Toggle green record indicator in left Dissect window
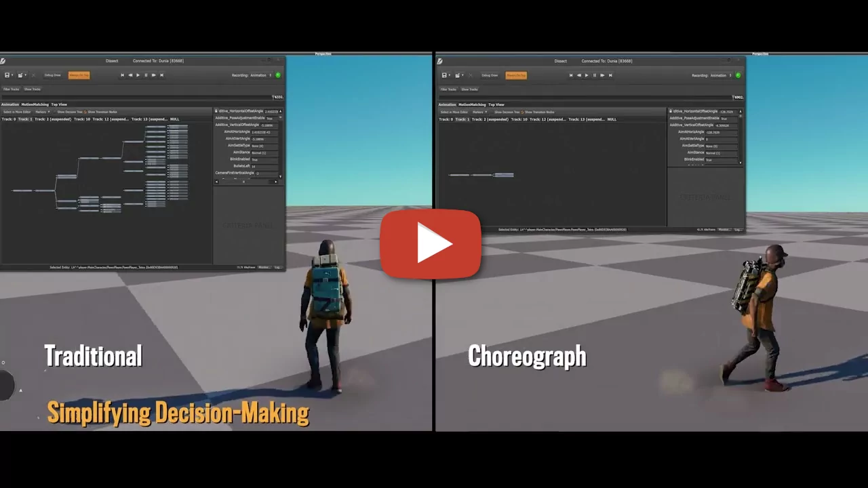Viewport: 868px width, 488px height. [x=278, y=75]
